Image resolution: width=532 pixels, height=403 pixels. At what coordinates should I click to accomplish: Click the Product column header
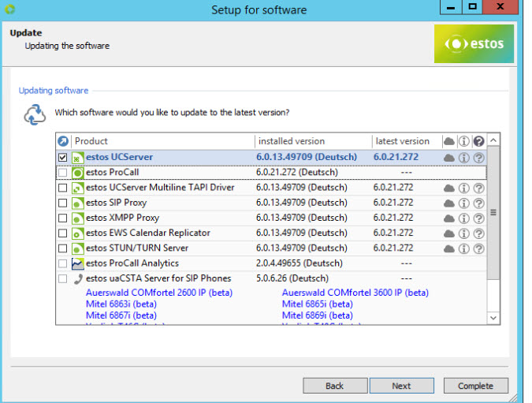click(162, 142)
